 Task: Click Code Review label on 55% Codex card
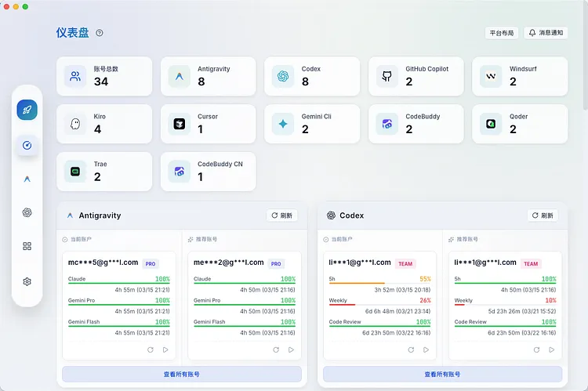tap(345, 321)
